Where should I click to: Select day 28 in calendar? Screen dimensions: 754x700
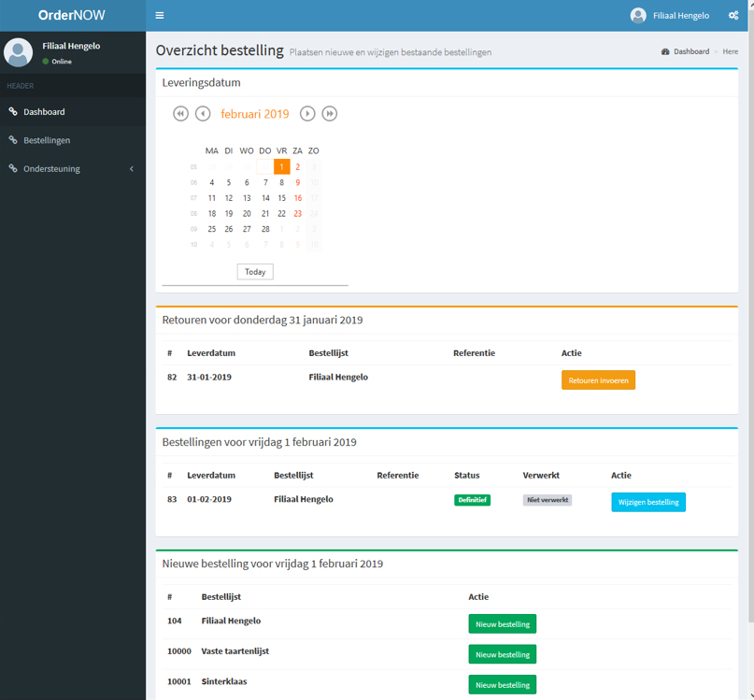[265, 229]
